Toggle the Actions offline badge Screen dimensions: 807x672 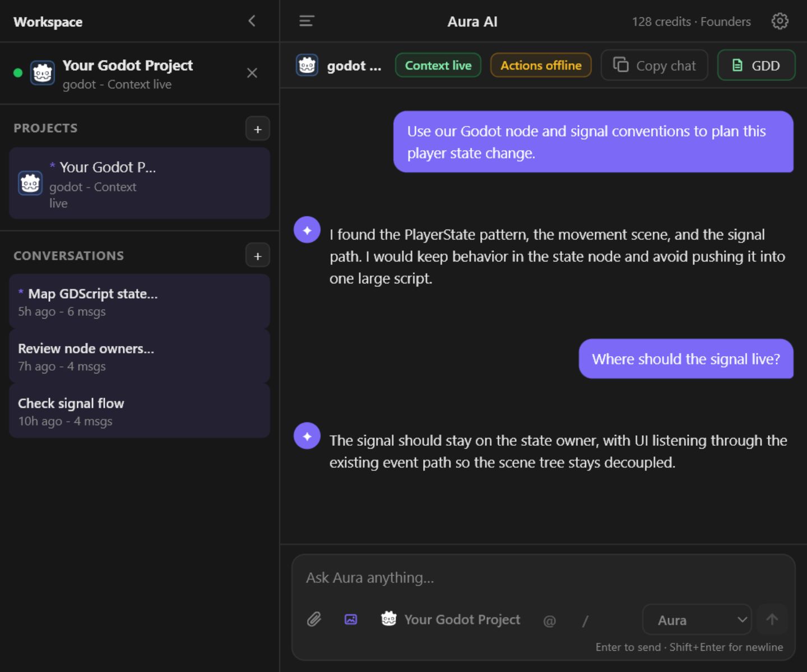tap(541, 66)
